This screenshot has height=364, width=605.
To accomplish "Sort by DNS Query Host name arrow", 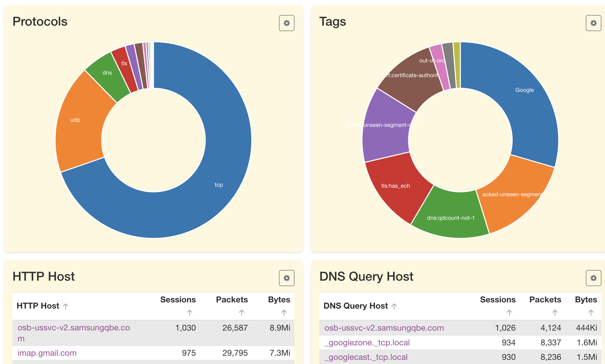I will click(x=394, y=306).
